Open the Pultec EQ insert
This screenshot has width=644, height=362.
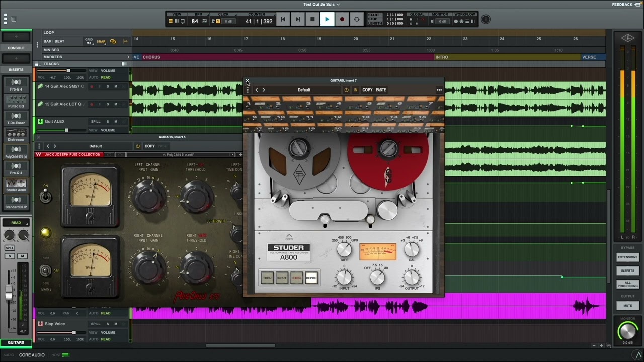click(x=16, y=101)
